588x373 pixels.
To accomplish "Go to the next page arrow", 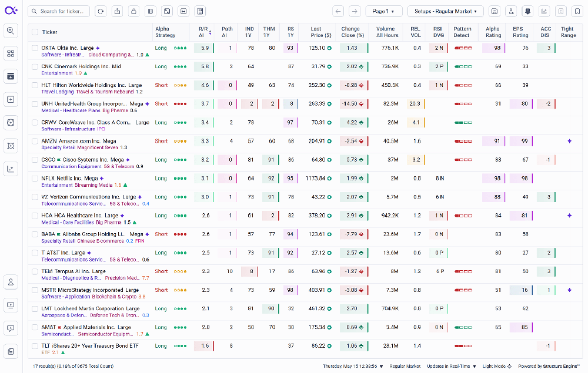I will click(x=355, y=11).
